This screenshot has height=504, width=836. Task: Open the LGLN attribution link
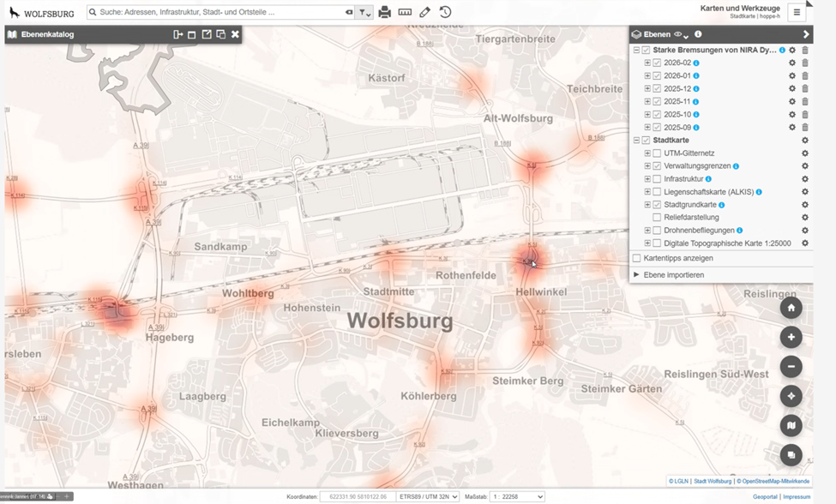tap(678, 481)
